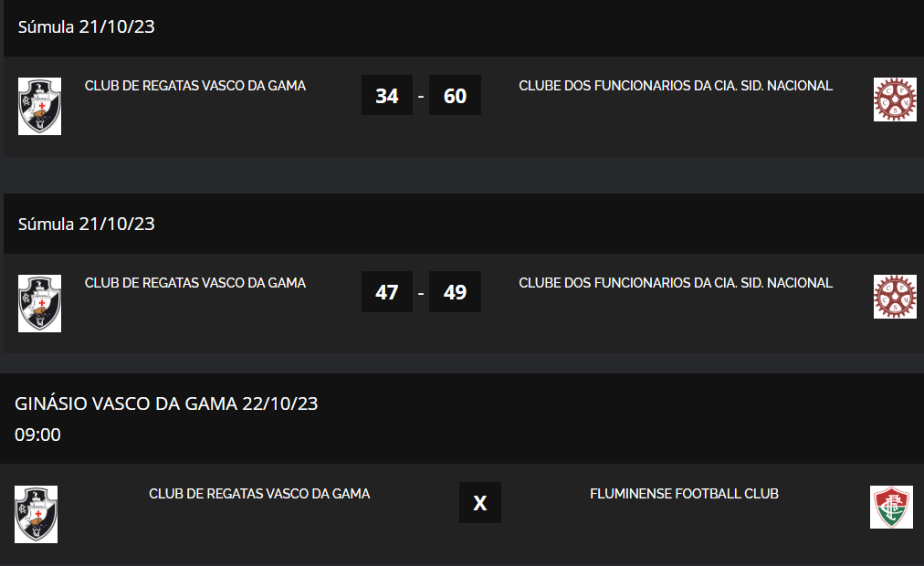Click the score box showing 49

pos(455,292)
